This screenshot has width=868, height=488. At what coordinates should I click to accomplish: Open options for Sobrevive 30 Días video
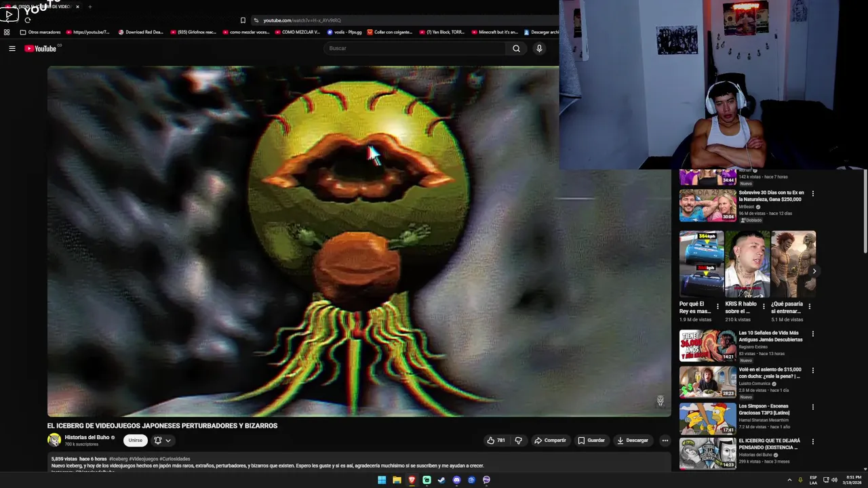click(x=812, y=194)
